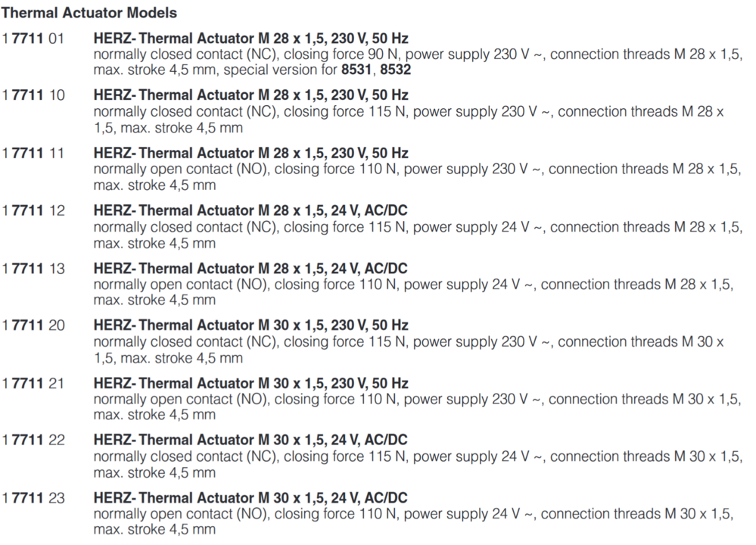Screen dimensions: 756x545
Task: Select order number 1 7711 23
Action: click(x=33, y=498)
